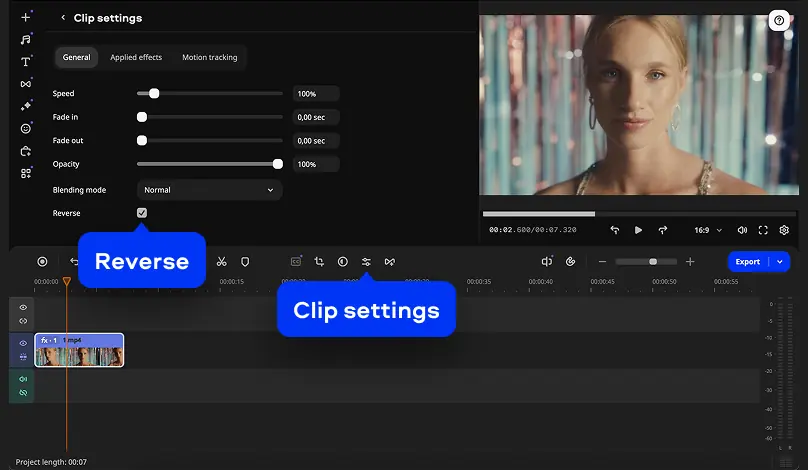Click the Fade out slider handle
Image resolution: width=808 pixels, height=470 pixels.
pos(142,140)
